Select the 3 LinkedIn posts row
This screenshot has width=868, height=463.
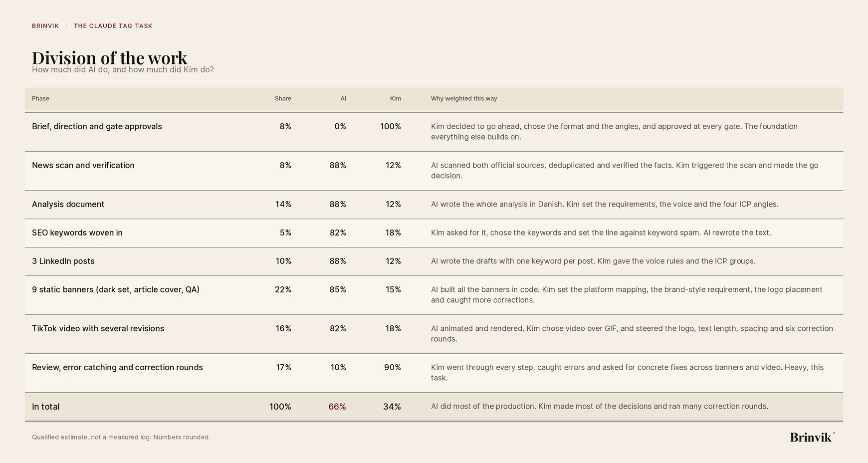pyautogui.click(x=434, y=261)
